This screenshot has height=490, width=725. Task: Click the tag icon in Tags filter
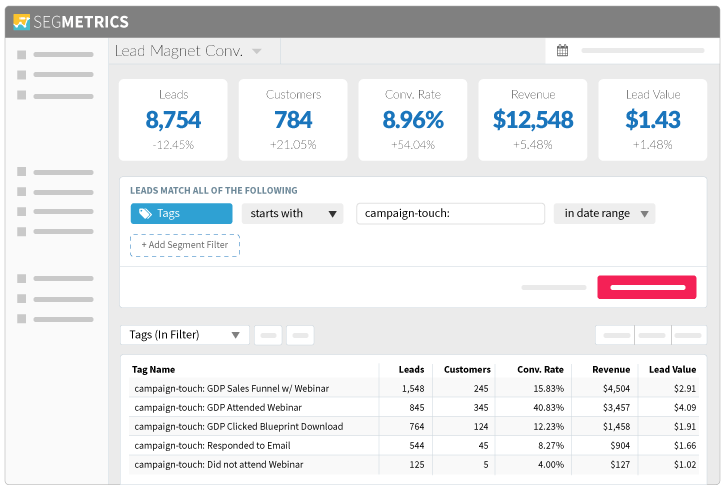[x=145, y=214]
